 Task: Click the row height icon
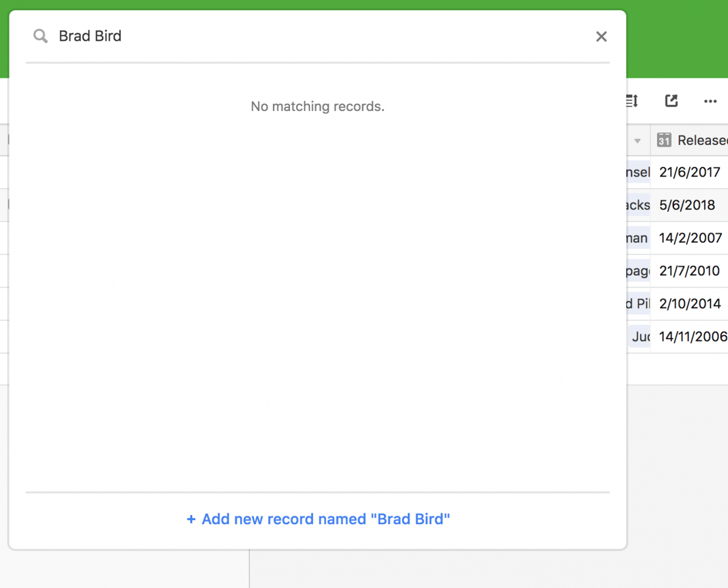[632, 101]
